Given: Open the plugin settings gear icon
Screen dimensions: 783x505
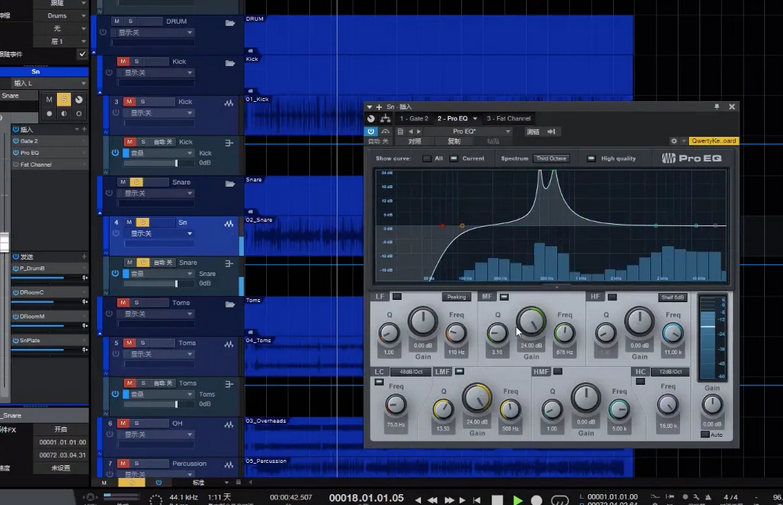Looking at the screenshot, I should coord(674,141).
